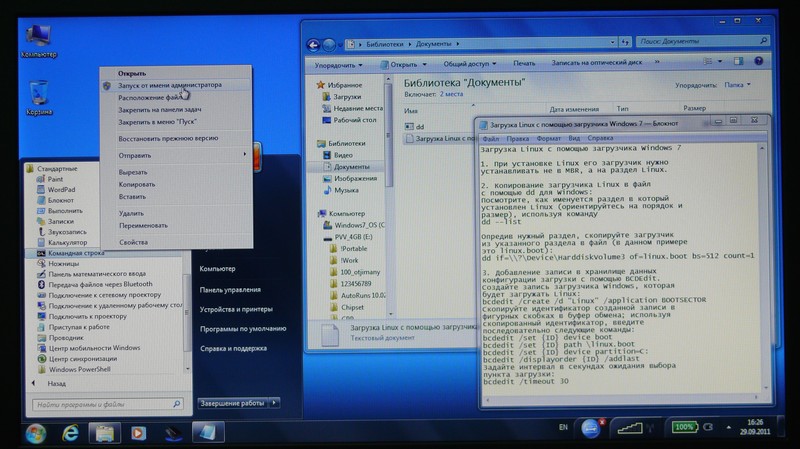This screenshot has height=449, width=800.
Task: Click Записать на оптический диск
Action: 596,62
